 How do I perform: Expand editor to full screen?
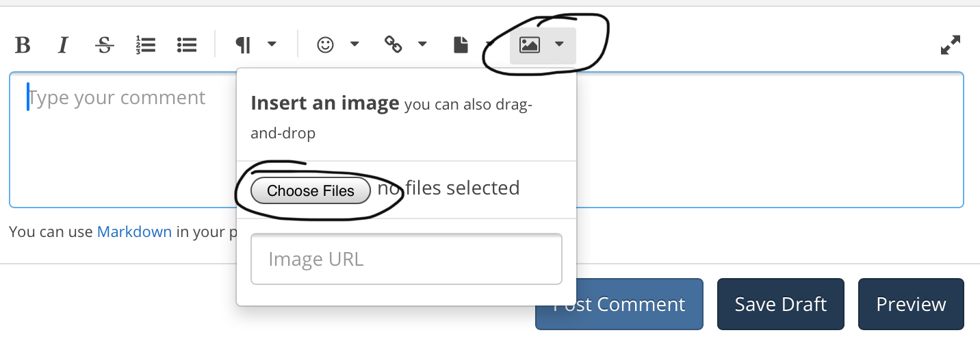(951, 45)
